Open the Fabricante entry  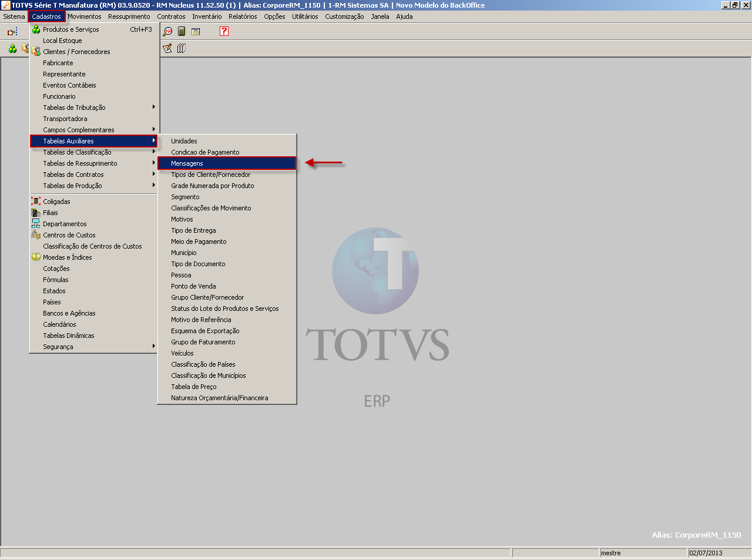95,63
